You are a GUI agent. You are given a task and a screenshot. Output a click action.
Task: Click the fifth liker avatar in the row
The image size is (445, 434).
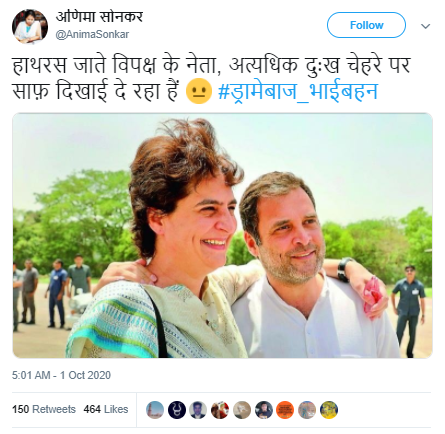coord(242,410)
